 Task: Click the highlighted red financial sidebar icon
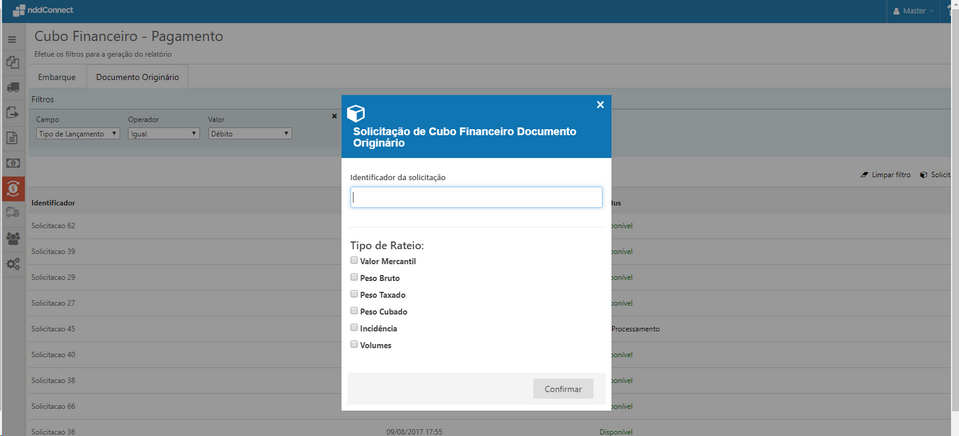[x=13, y=187]
